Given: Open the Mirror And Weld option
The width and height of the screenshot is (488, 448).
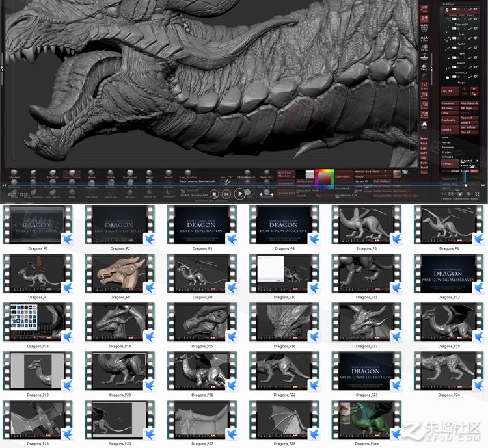Looking at the screenshot, I should (x=372, y=172).
